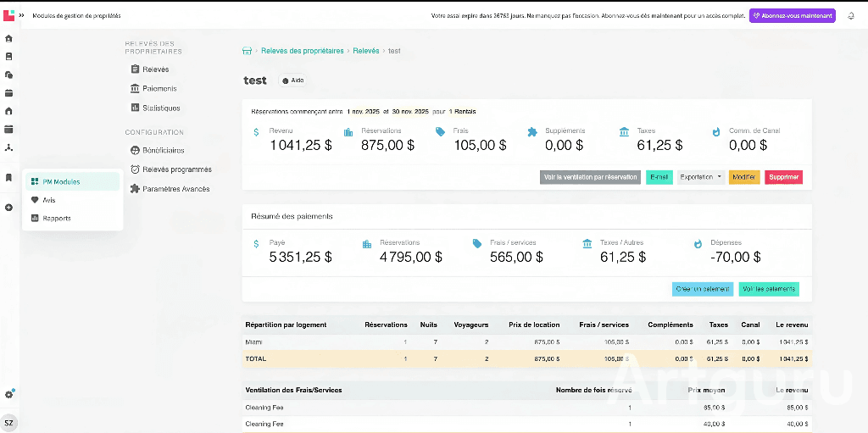Viewport: 868px width, 433px height.
Task: Click the Miami row in the lodging table
Action: (527, 342)
